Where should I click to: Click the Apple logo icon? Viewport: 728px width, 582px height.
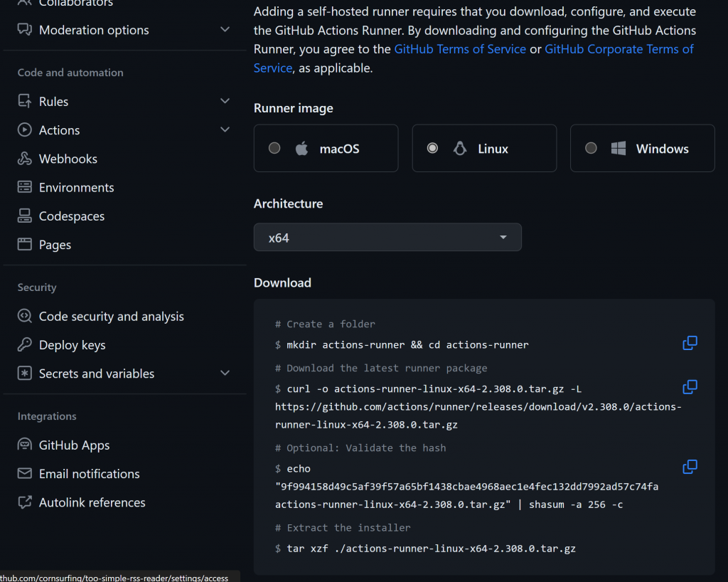[x=301, y=149]
